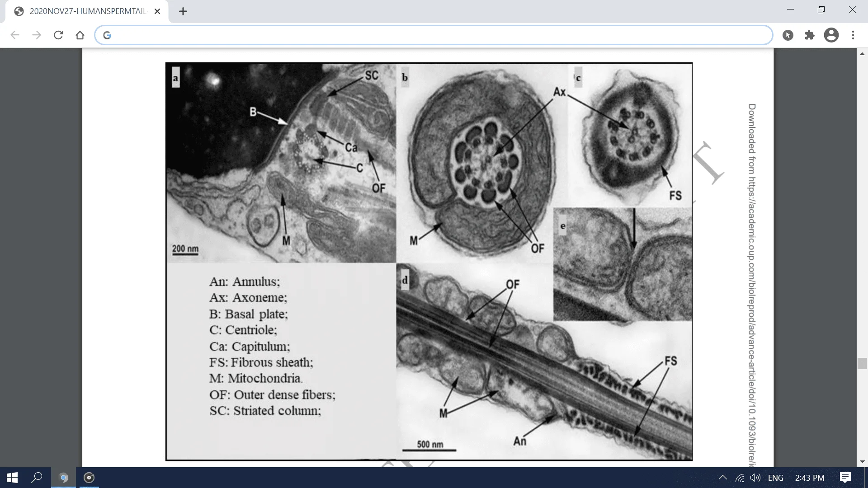
Task: Reload the current page
Action: tap(58, 35)
